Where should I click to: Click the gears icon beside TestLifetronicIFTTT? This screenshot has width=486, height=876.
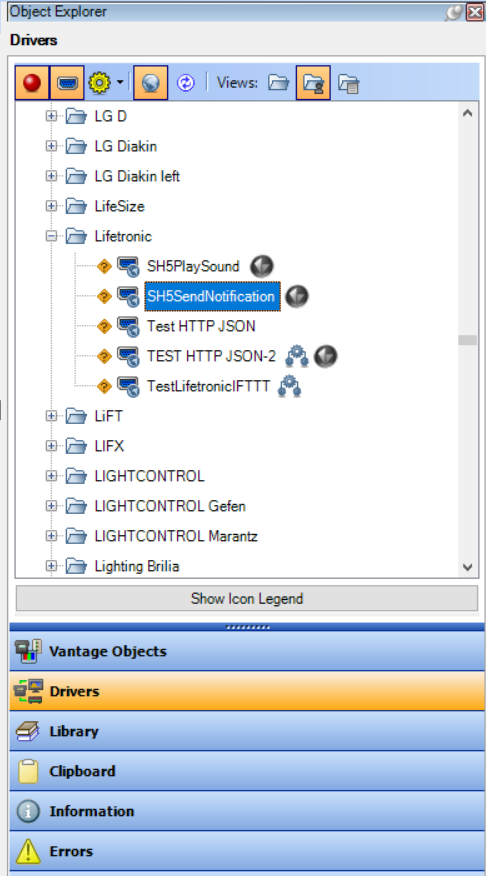289,386
